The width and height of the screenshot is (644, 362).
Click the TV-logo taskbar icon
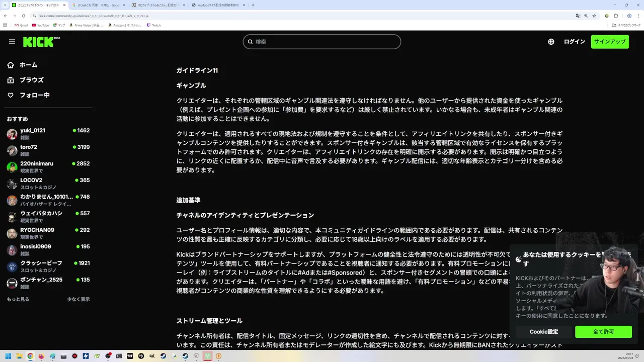(x=130, y=356)
